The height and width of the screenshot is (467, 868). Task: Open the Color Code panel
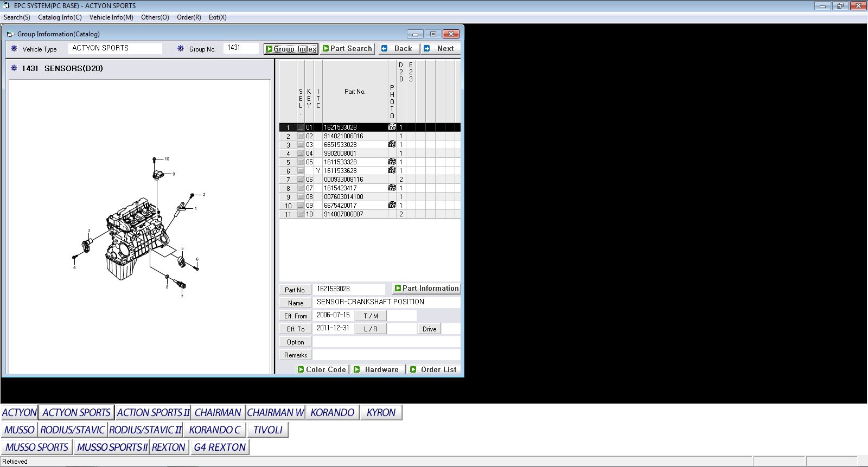point(322,369)
